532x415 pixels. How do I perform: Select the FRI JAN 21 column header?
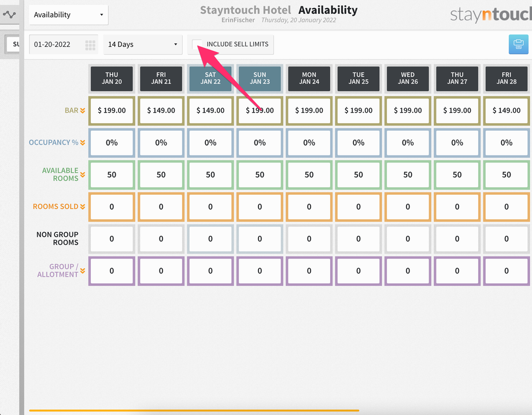[161, 79]
